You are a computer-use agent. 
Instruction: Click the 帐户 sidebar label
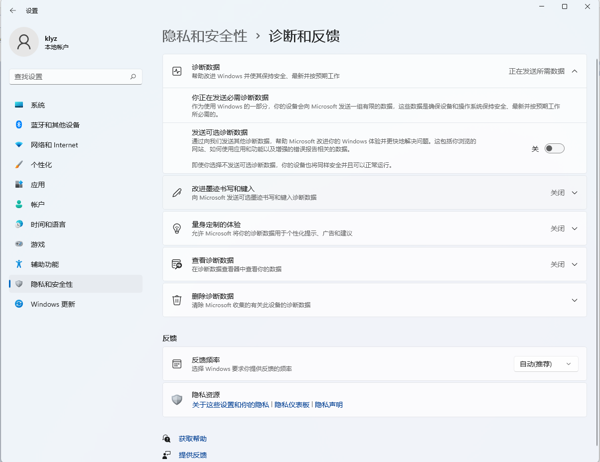(38, 204)
